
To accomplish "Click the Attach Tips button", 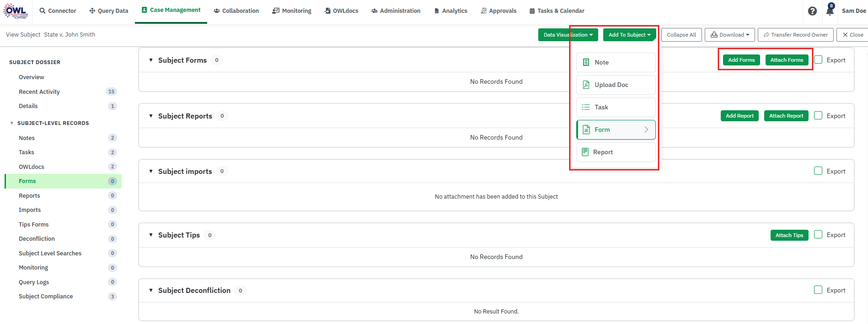I will (x=789, y=235).
